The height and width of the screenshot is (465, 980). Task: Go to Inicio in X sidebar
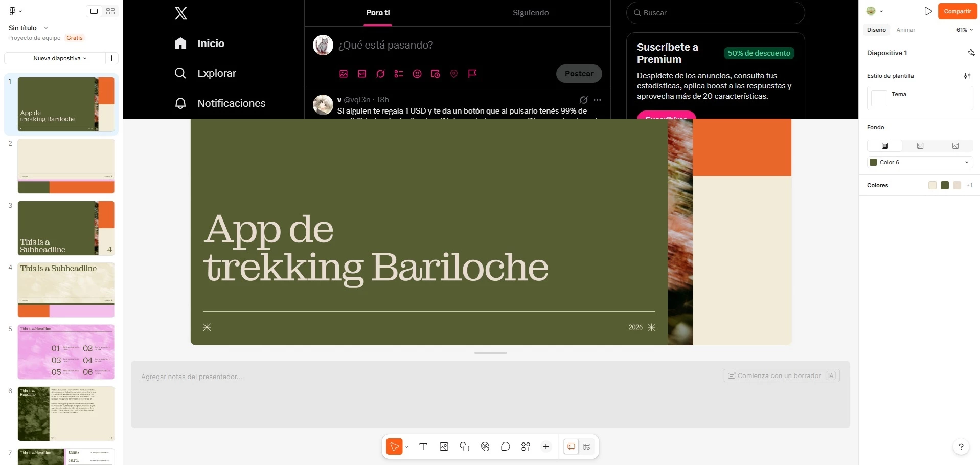click(199, 43)
